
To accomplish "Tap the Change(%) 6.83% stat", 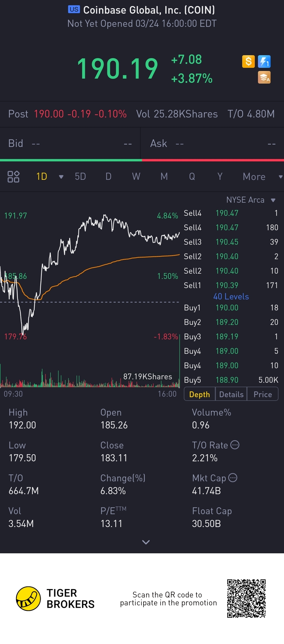I will pos(123,484).
